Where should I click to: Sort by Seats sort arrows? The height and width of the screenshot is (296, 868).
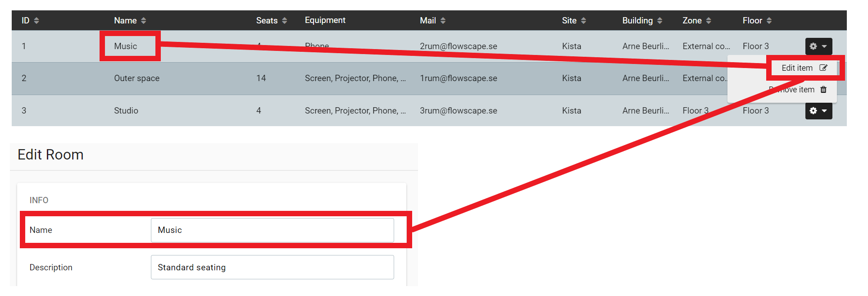tap(284, 21)
